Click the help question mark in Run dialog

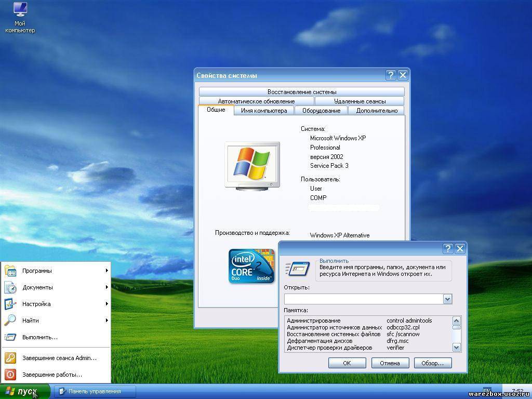click(x=447, y=249)
